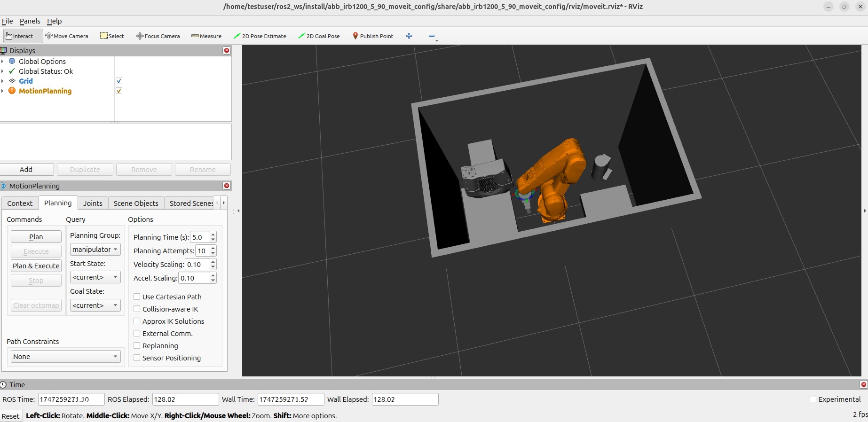
Task: Switch to the Context tab
Action: coord(20,203)
